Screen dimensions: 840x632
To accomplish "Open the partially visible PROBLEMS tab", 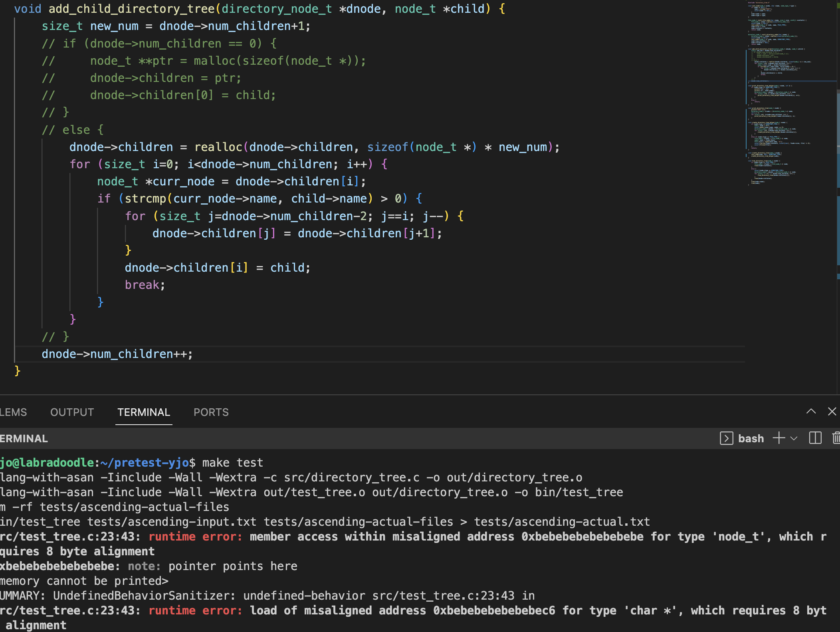I will 13,412.
